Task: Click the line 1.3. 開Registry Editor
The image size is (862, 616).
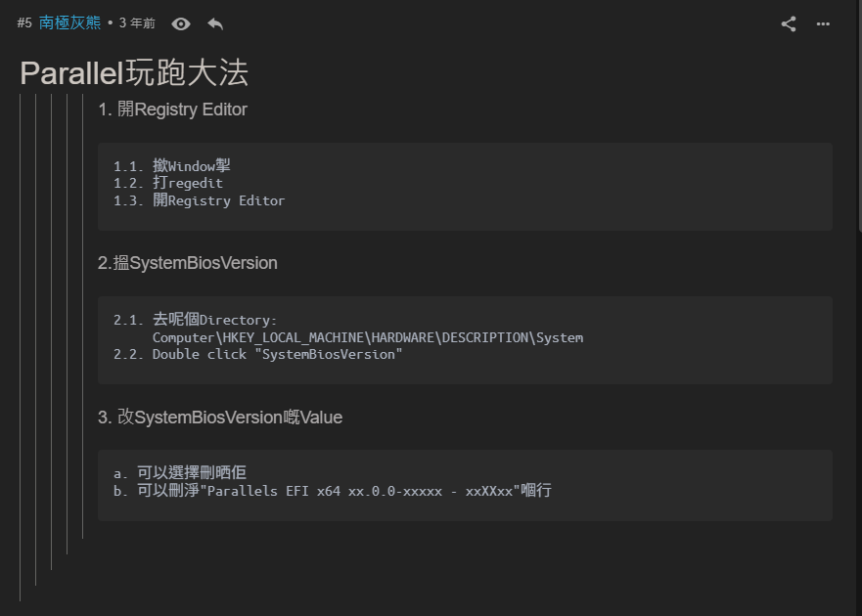Action: 199,200
